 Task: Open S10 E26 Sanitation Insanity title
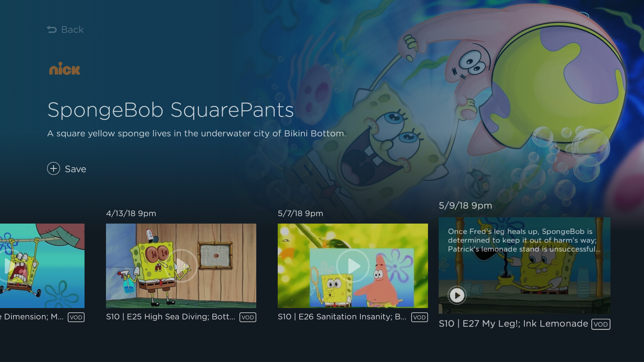tap(342, 317)
